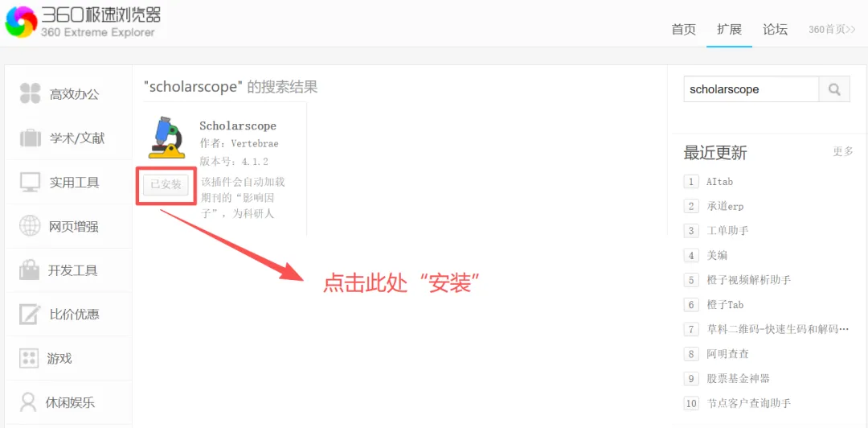This screenshot has width=868, height=428.
Task: Click the 学术/文献 briefcase icon
Action: pyautogui.click(x=31, y=138)
